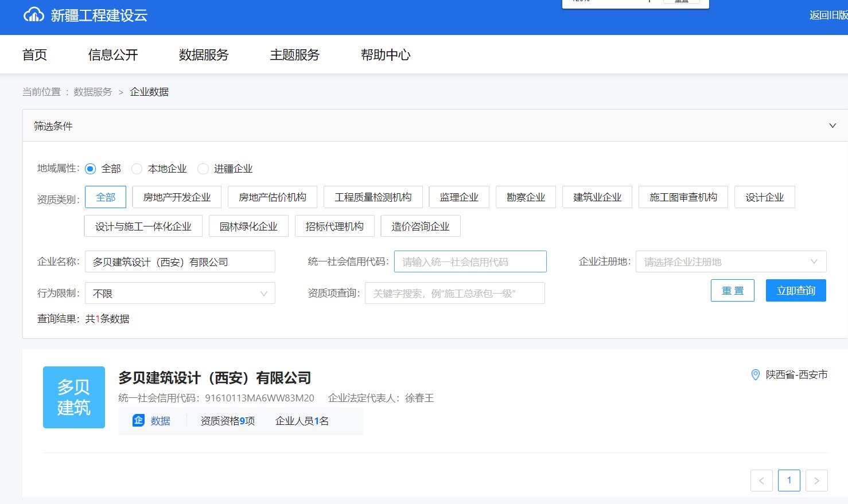
Task: Filter by 监理企业 category
Action: tap(459, 197)
